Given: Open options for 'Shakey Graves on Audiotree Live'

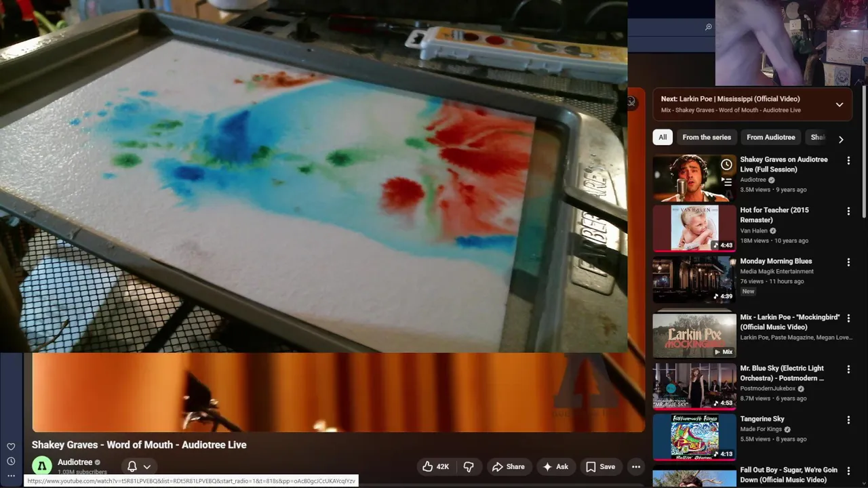Looking at the screenshot, I should point(848,161).
